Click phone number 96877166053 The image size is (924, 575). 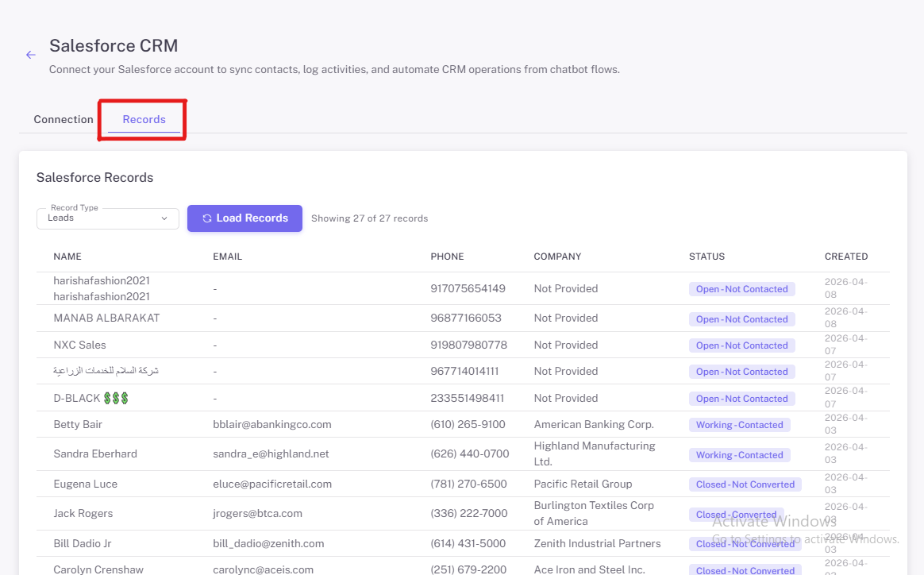465,318
